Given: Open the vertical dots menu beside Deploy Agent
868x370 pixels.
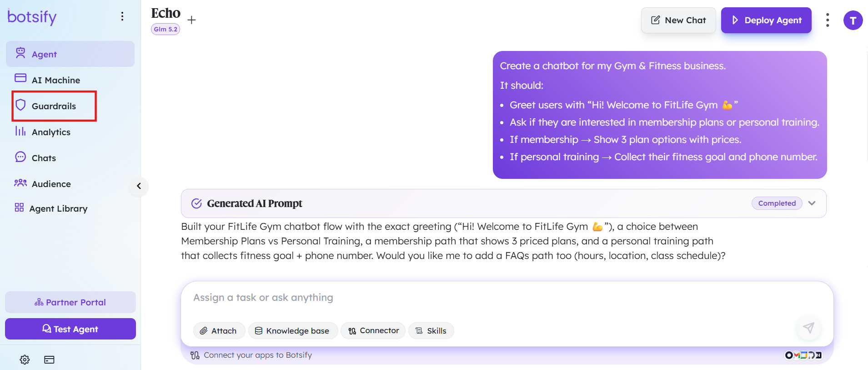Looking at the screenshot, I should tap(828, 20).
